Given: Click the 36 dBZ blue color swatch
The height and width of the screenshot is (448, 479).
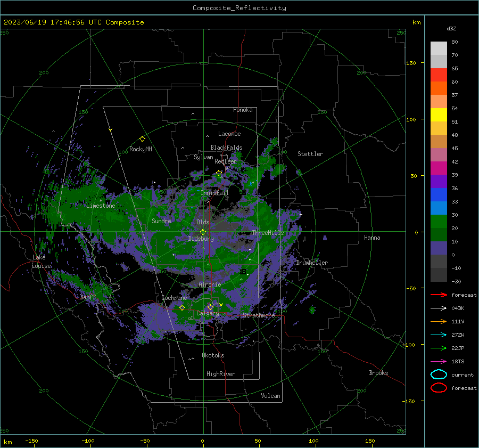Looking at the screenshot, I should click(439, 194).
